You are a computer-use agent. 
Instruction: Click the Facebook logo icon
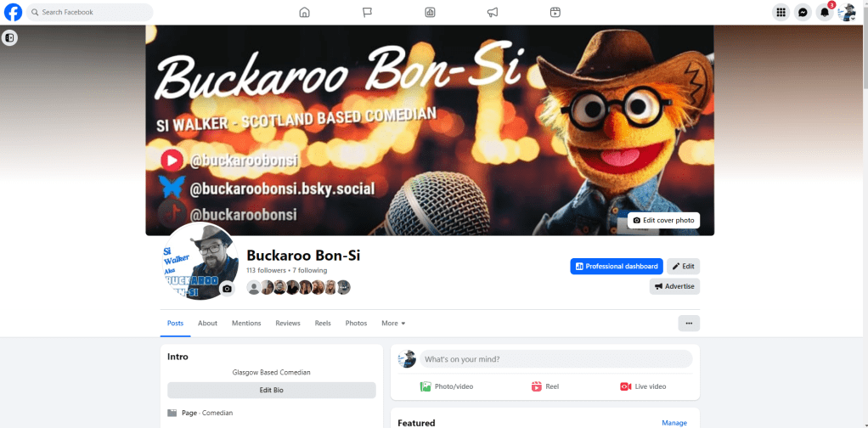coord(13,12)
